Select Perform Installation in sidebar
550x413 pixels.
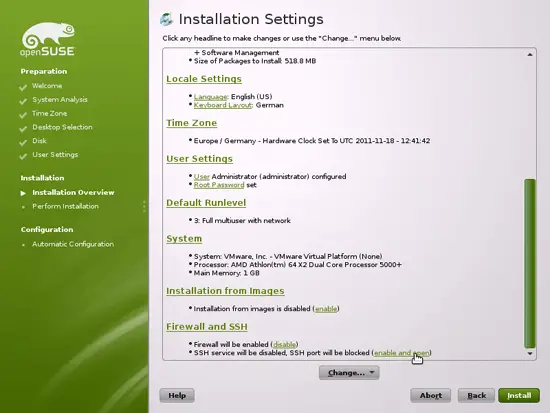(x=66, y=206)
